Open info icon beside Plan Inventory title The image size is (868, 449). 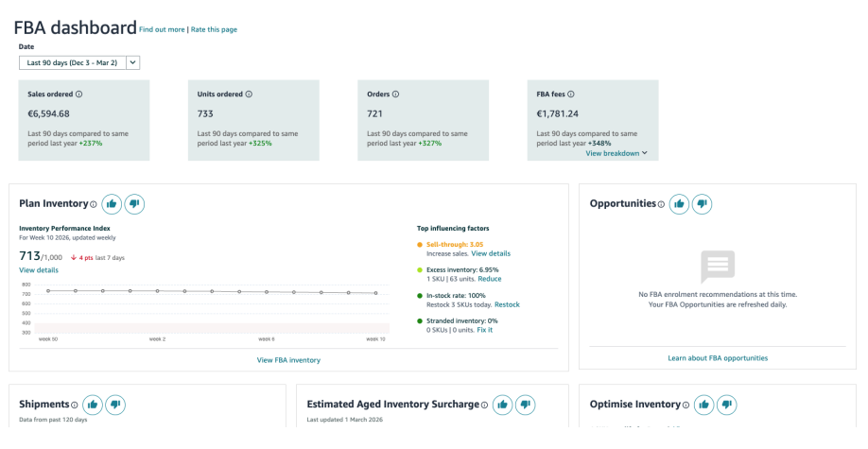(x=94, y=204)
